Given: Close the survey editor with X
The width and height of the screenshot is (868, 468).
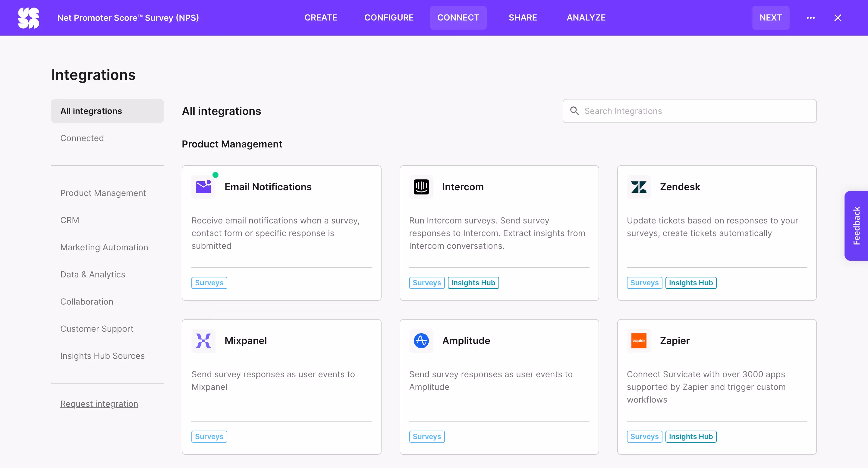Looking at the screenshot, I should [838, 18].
